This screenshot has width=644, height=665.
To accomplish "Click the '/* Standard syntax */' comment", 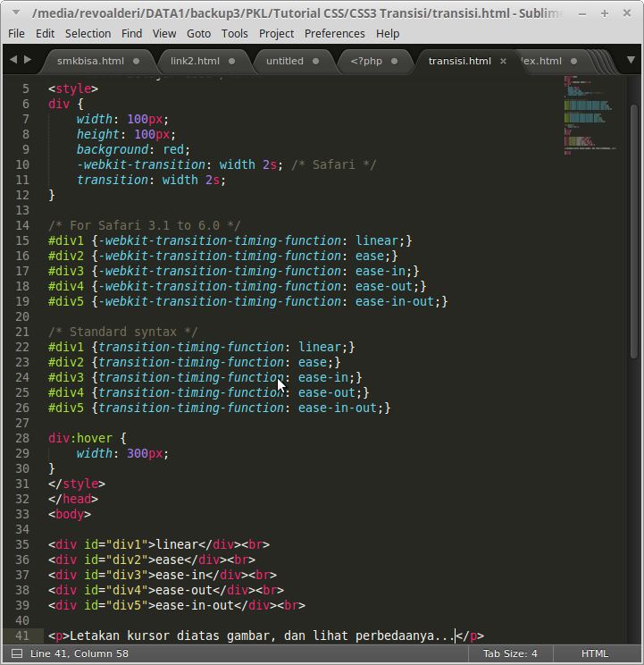I will tap(123, 332).
